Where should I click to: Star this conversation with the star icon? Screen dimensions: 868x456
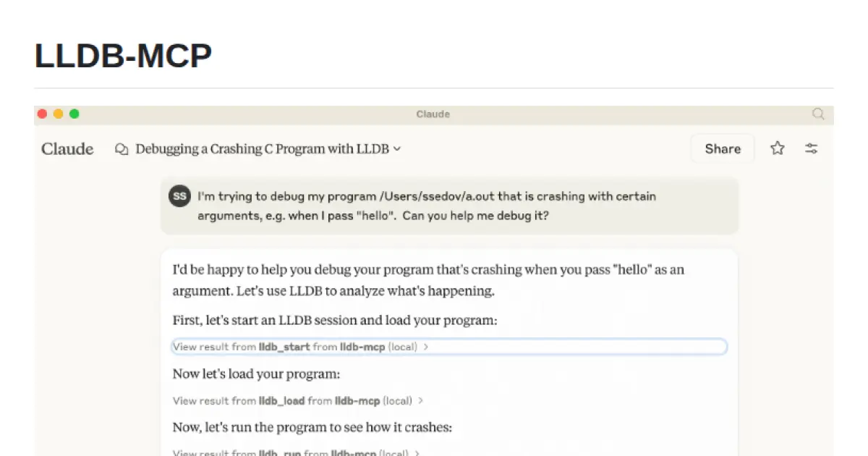click(777, 148)
